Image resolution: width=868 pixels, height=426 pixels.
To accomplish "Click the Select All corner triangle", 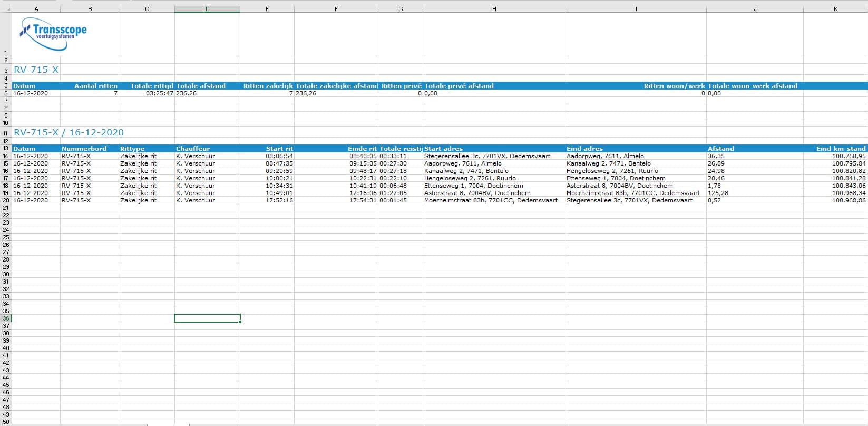I will [6, 9].
